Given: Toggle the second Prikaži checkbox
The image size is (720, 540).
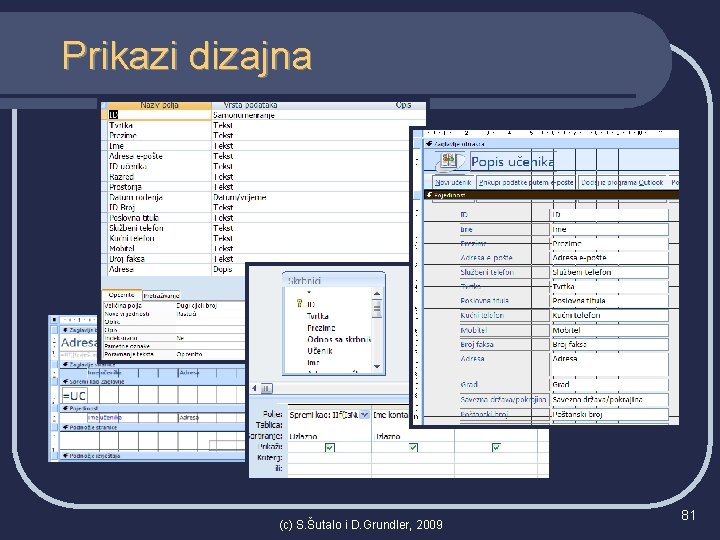Looking at the screenshot, I should point(413,447).
